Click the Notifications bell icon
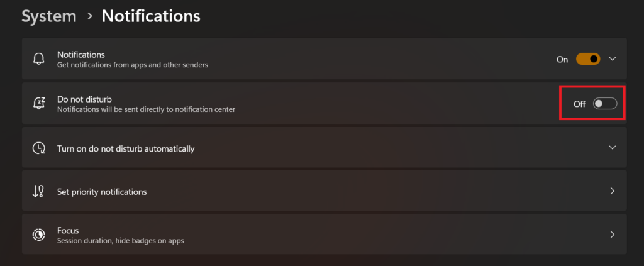 39,59
